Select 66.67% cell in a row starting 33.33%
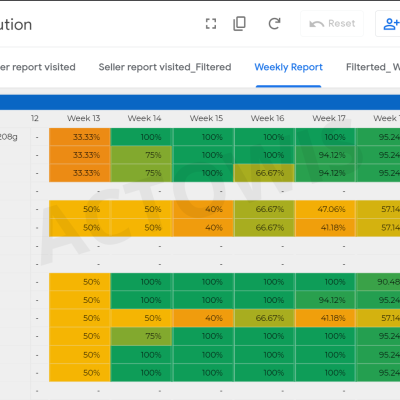Viewport: 400px width, 400px height. pyautogui.click(x=264, y=173)
